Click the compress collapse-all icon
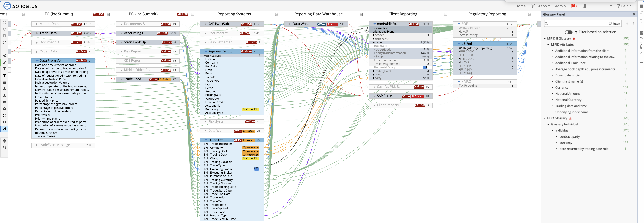This screenshot has height=223, width=644. 4,122
